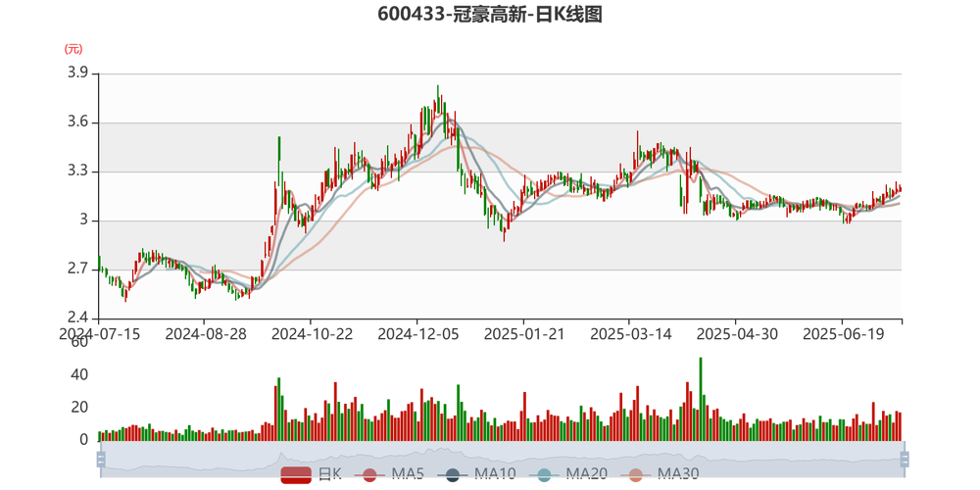Click the 36 value label on the y-axis
This screenshot has width=980, height=490.
coord(77,122)
